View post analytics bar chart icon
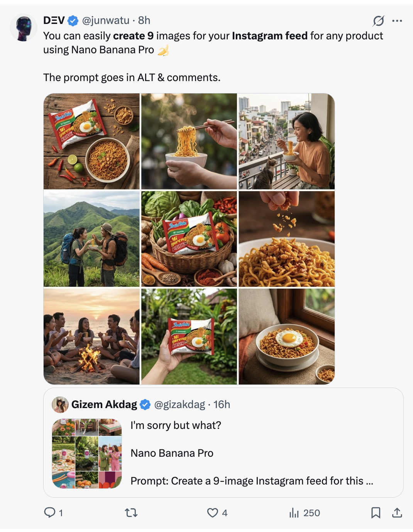This screenshot has height=532, width=413. (294, 513)
